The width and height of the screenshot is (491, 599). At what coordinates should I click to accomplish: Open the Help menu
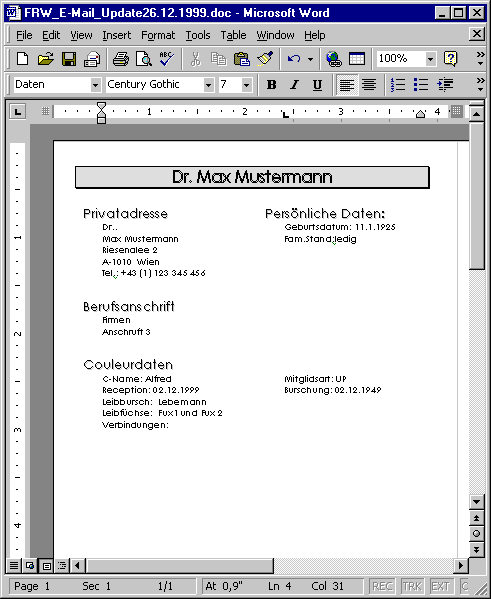314,36
